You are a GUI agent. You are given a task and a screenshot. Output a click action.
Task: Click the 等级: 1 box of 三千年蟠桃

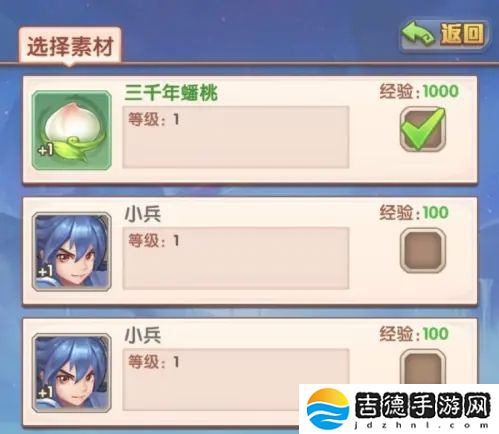pos(236,137)
